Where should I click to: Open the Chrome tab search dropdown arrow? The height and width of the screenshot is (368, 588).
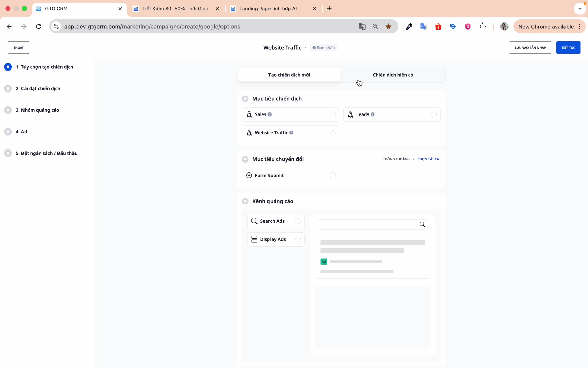tap(580, 9)
